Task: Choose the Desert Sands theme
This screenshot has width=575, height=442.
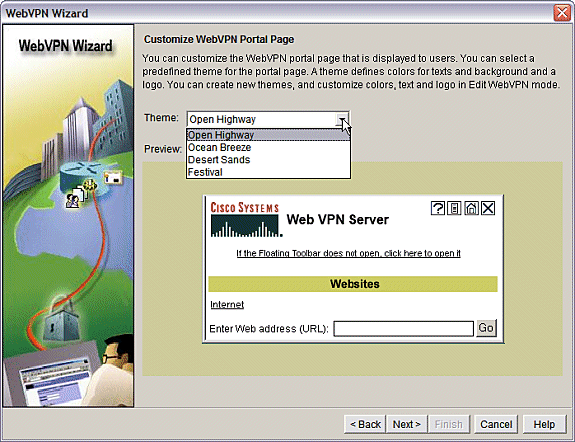Action: 268,160
